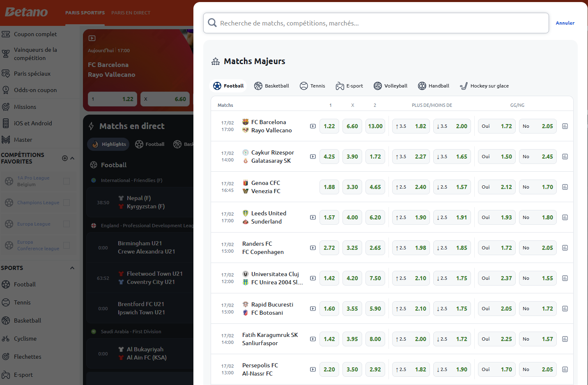Click the search magnifier icon
This screenshot has width=588, height=385.
pyautogui.click(x=212, y=23)
